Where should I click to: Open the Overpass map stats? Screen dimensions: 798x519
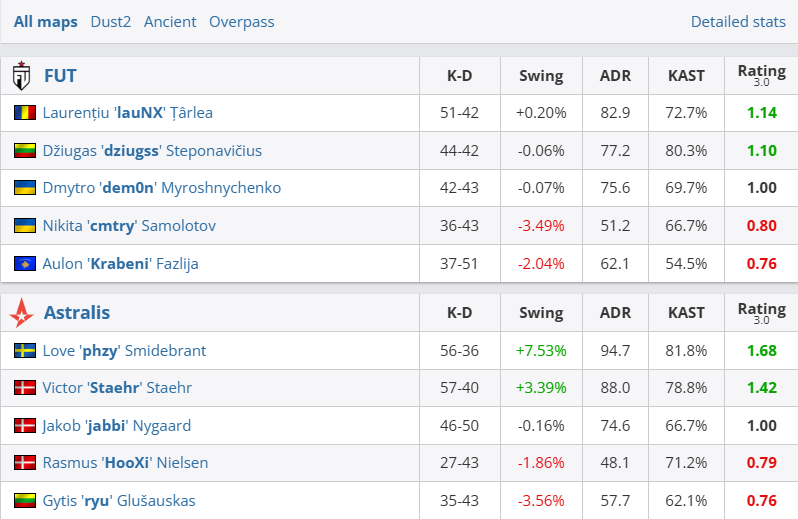tap(241, 22)
